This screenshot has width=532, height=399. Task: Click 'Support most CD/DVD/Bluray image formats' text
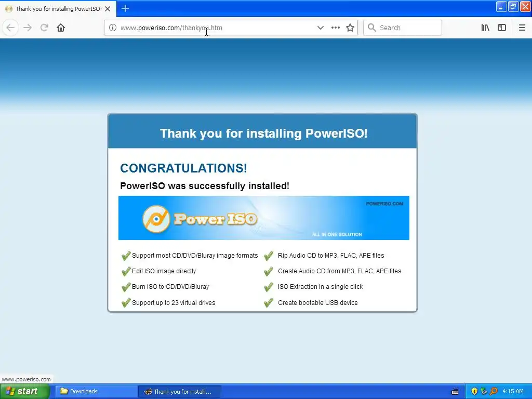click(x=195, y=256)
